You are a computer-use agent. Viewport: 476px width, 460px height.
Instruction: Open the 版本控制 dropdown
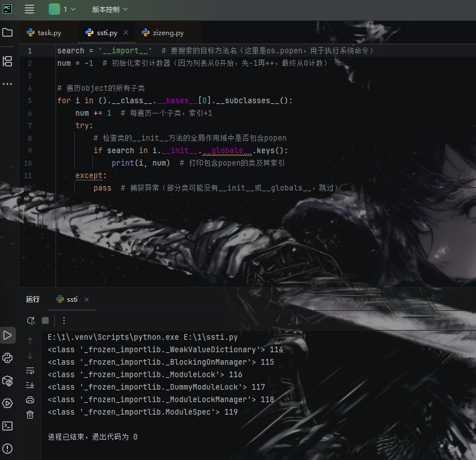(110, 9)
